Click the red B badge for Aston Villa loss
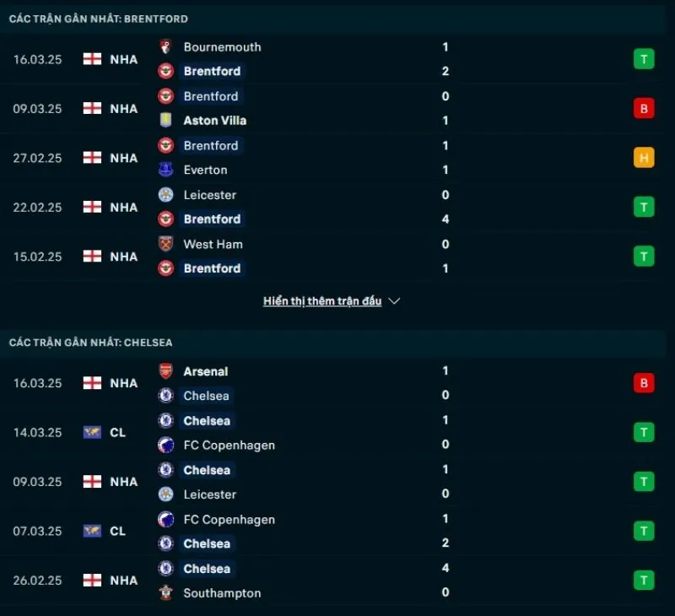Viewport: 675px width, 616px height. tap(643, 108)
